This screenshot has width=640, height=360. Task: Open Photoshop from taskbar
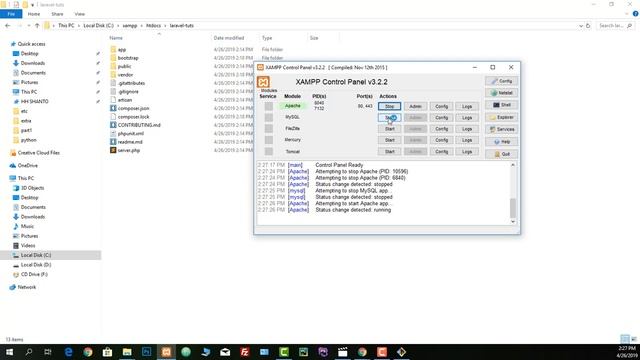point(147,351)
